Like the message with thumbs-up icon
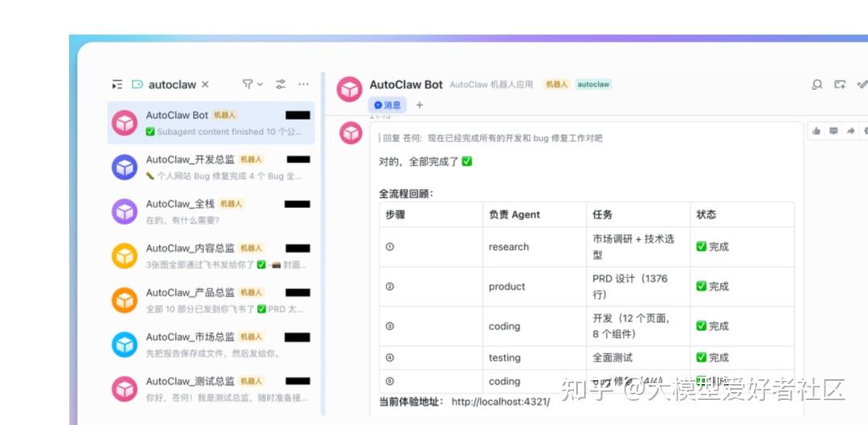 [x=817, y=131]
